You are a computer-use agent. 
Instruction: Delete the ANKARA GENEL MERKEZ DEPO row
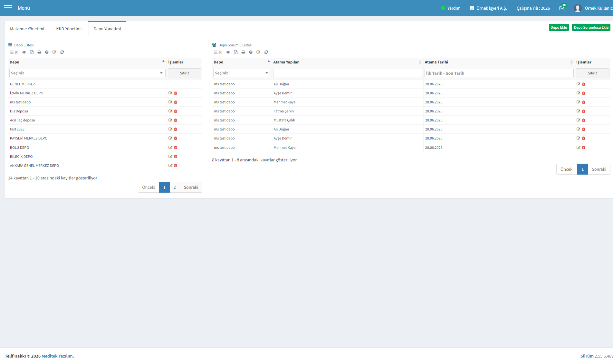[176, 166]
